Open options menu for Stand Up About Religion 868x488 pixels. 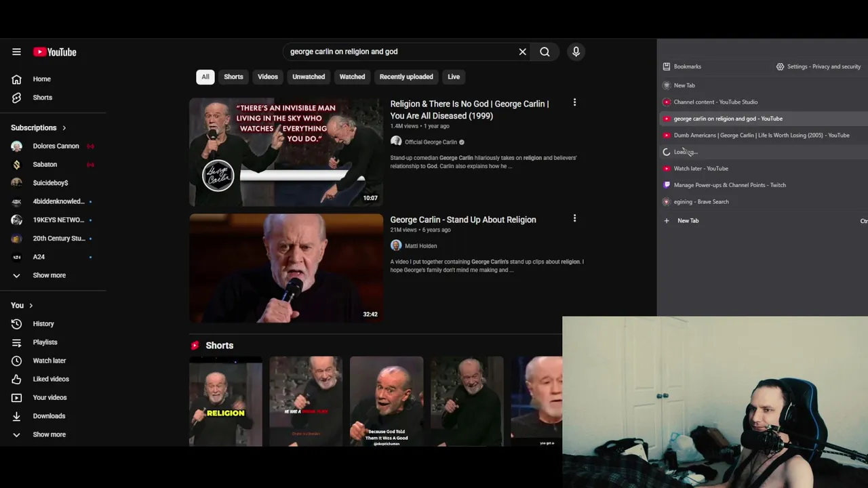pyautogui.click(x=574, y=218)
